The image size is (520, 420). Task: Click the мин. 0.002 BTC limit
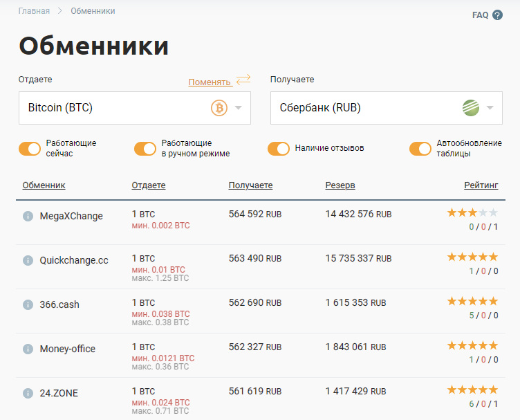pyautogui.click(x=161, y=226)
